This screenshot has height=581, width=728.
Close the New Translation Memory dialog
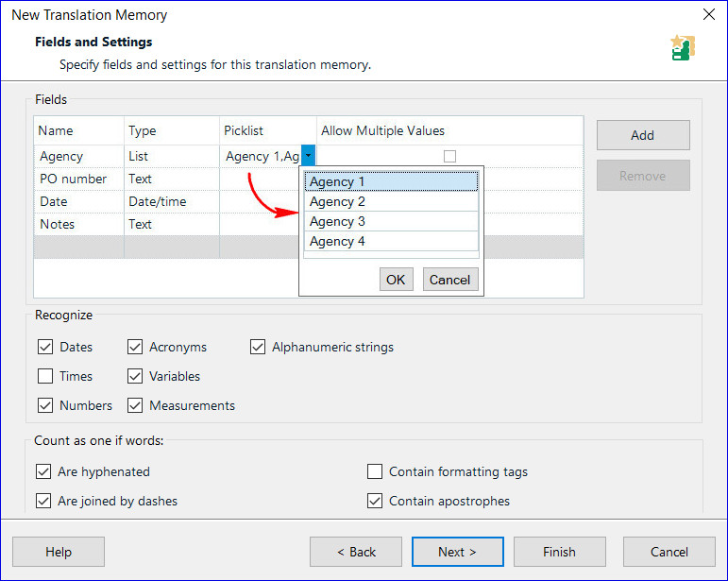pos(708,15)
